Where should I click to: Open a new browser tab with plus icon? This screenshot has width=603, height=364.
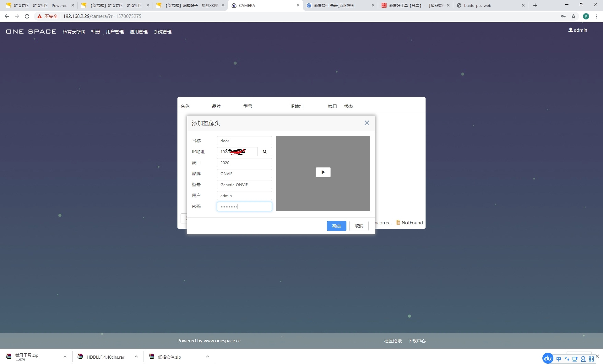[x=535, y=5]
